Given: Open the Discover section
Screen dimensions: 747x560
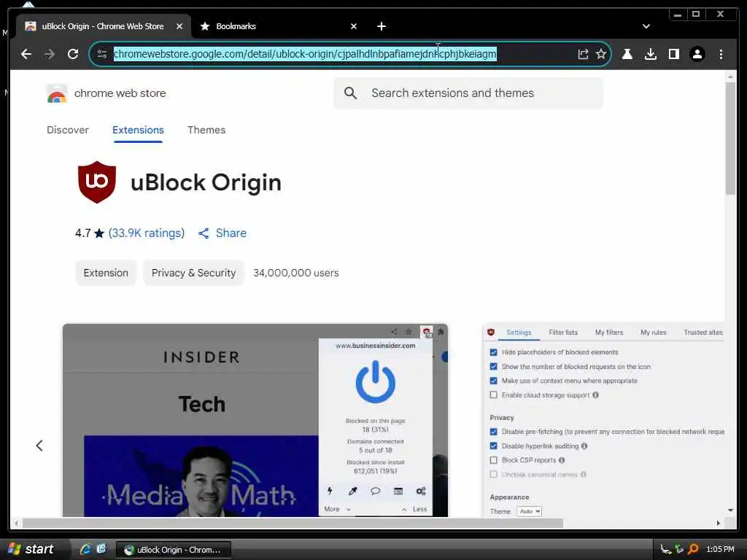Looking at the screenshot, I should click(x=68, y=130).
